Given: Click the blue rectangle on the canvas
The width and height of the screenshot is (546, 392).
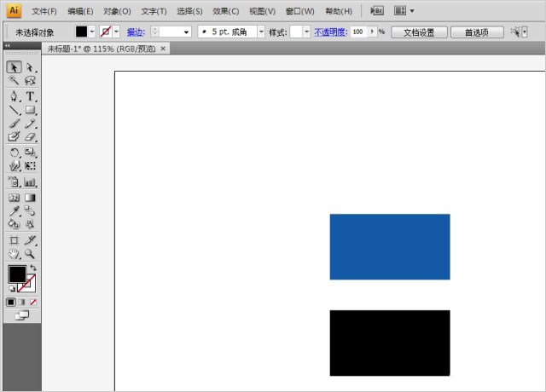Looking at the screenshot, I should point(389,246).
